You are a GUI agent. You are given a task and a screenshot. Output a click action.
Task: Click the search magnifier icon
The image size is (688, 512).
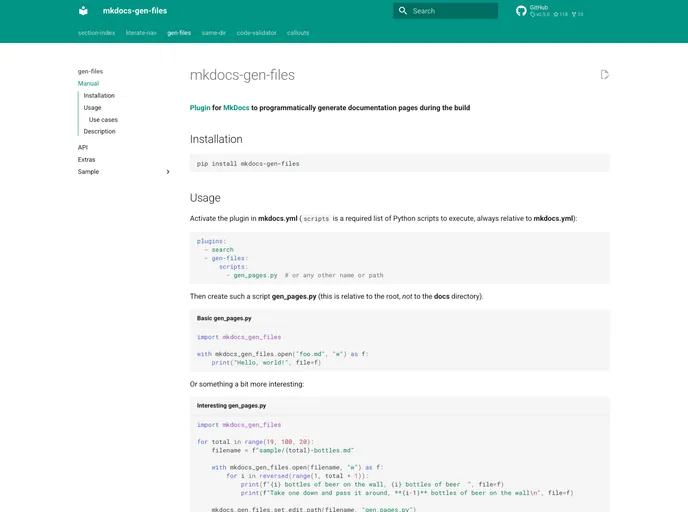coord(403,11)
